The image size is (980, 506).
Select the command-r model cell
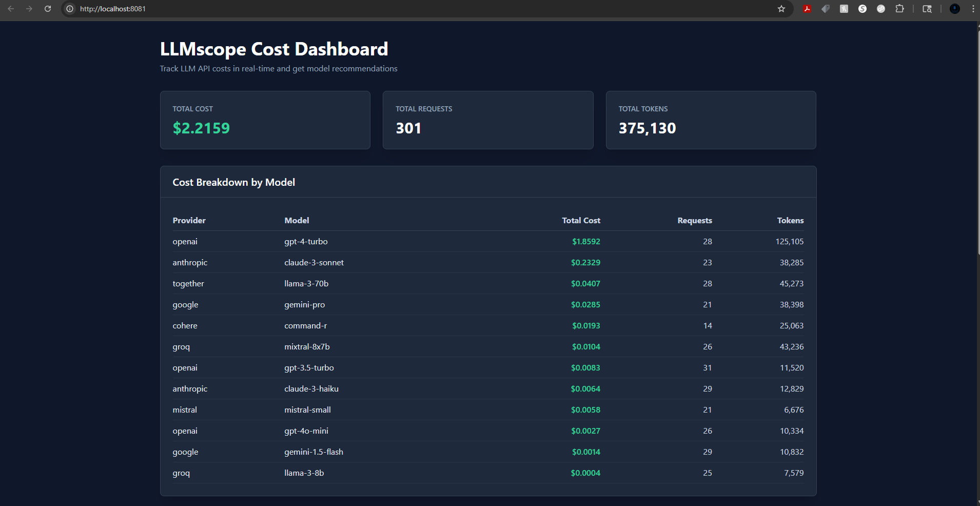pos(305,325)
